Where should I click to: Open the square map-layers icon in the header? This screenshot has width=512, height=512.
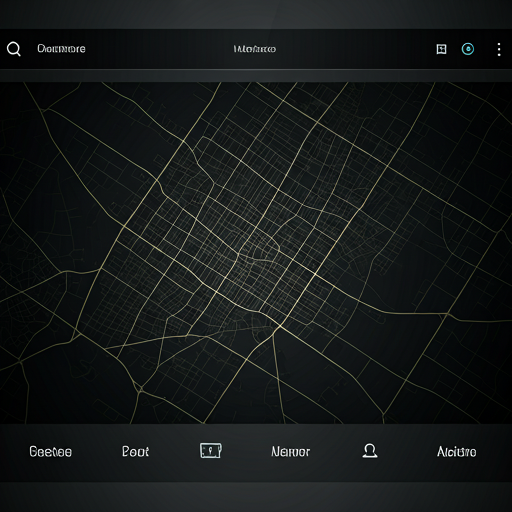[x=441, y=49]
